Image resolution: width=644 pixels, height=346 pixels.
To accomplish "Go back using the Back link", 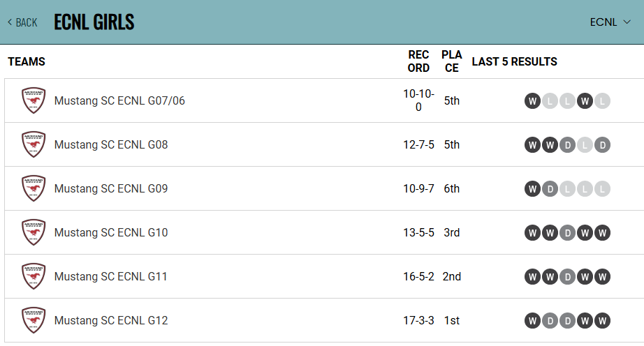I will [x=22, y=22].
